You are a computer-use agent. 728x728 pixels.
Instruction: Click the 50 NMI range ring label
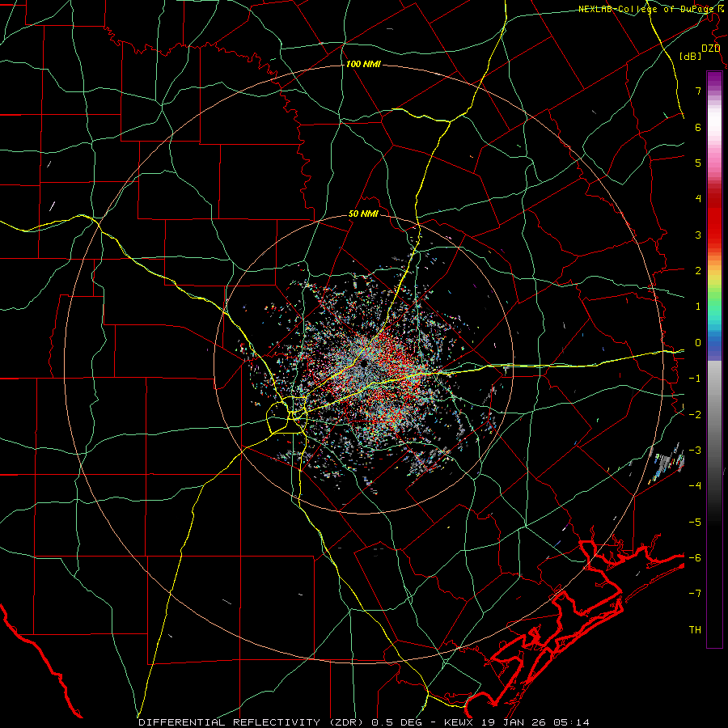[363, 214]
